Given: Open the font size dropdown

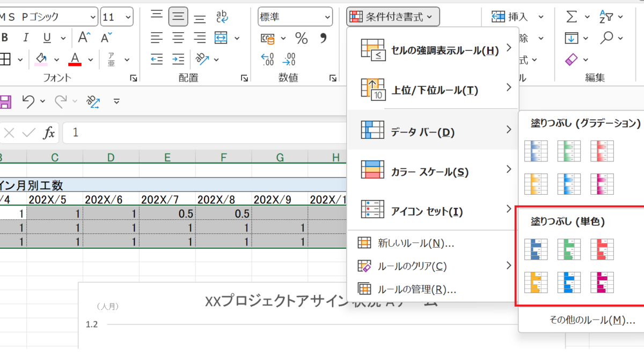Looking at the screenshot, I should click(128, 17).
